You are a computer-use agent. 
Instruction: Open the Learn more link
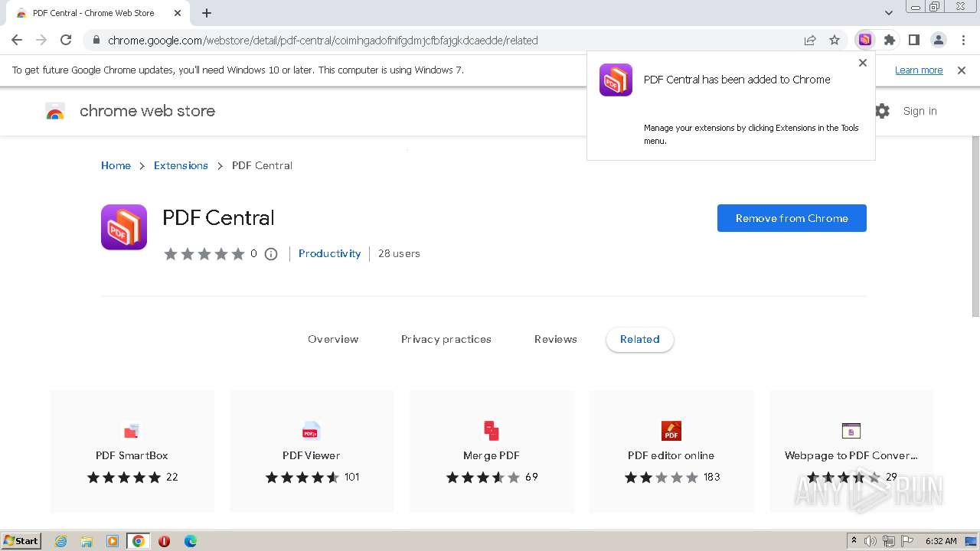coord(919,70)
